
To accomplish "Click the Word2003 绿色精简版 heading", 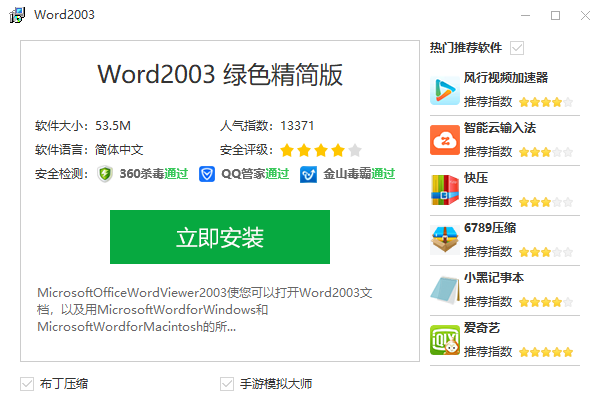I will pyautogui.click(x=220, y=74).
